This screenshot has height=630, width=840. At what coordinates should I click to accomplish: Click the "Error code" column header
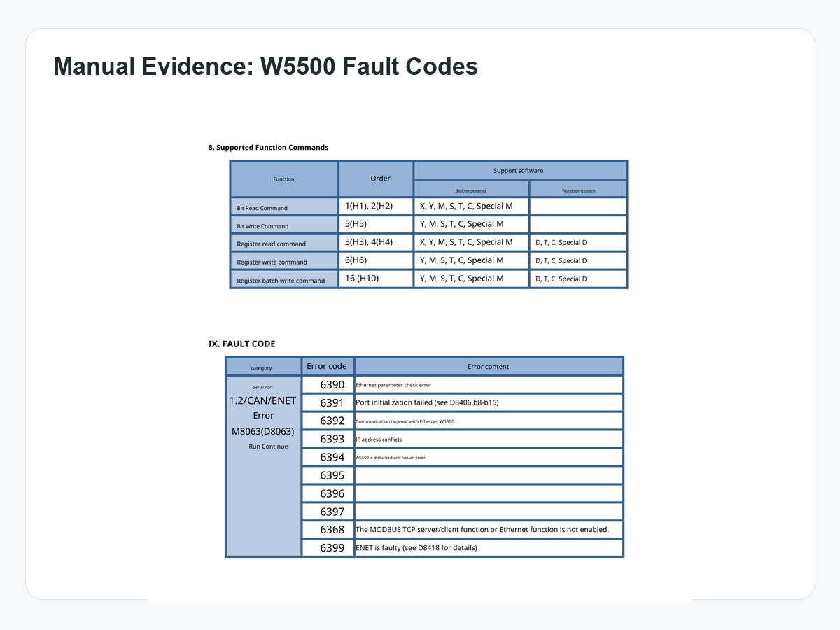point(327,366)
